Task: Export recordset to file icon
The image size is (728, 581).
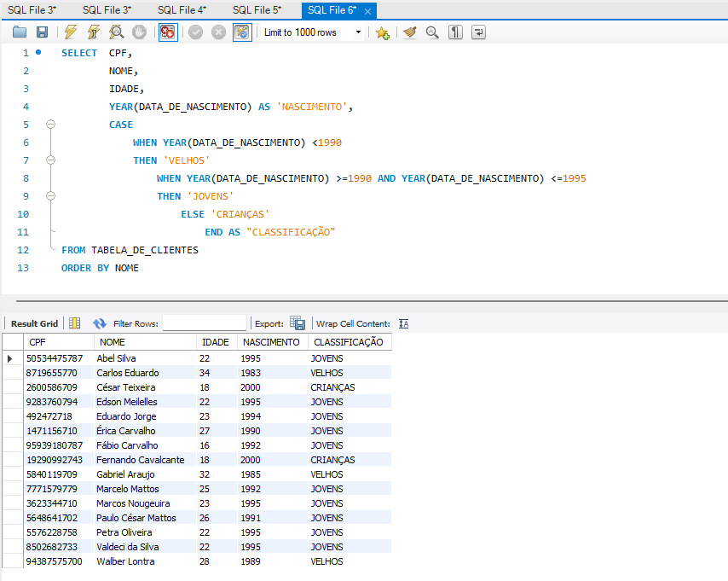Action: coord(298,323)
